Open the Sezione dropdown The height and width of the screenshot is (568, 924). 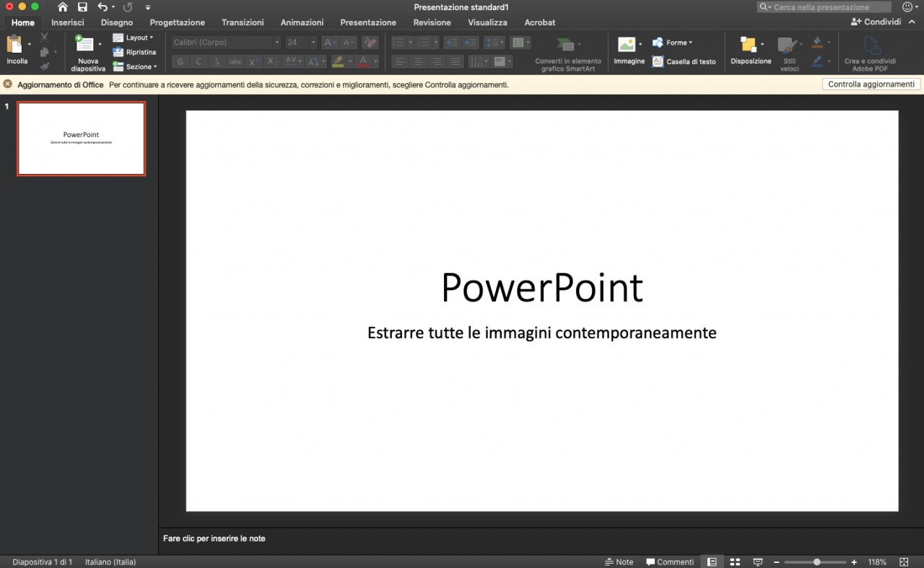[135, 66]
